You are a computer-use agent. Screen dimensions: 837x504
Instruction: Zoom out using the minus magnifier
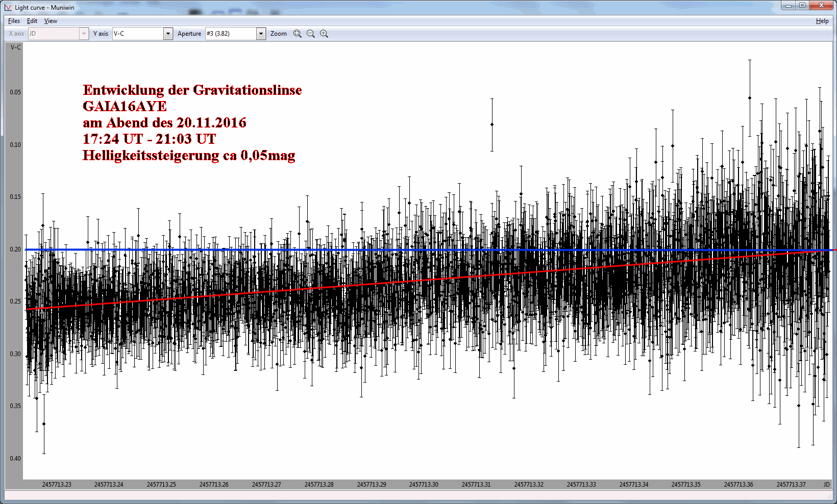[x=311, y=34]
